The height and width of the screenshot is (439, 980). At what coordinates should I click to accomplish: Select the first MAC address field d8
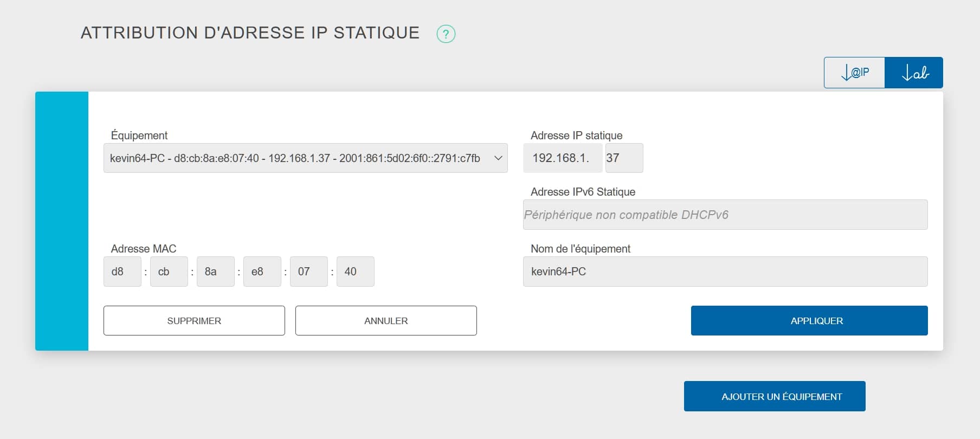click(x=122, y=272)
